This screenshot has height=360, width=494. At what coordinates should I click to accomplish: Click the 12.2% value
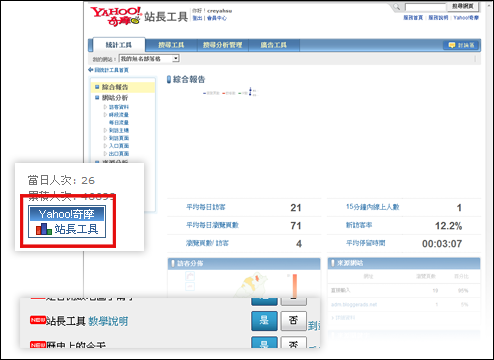coord(448,226)
